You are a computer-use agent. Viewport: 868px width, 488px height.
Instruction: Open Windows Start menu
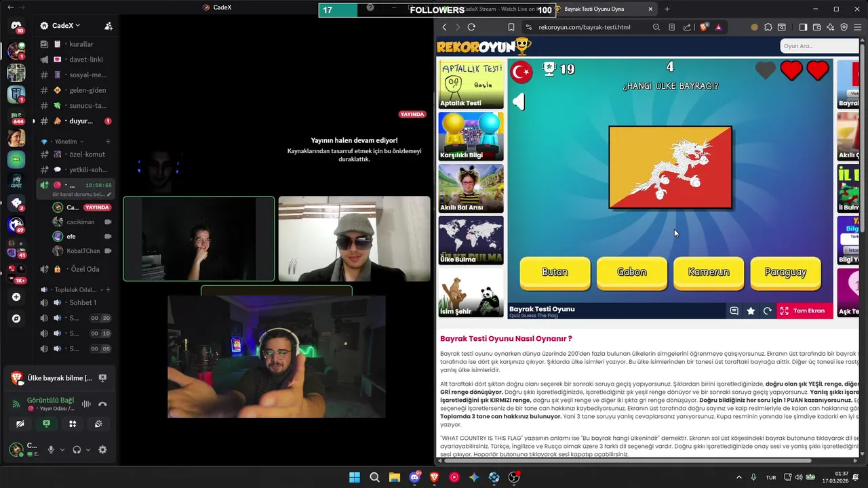[x=355, y=477]
